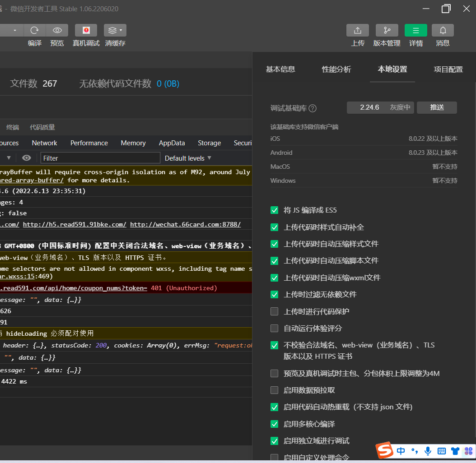Image resolution: width=476 pixels, height=463 pixels.
Task: Start real device debugging icon
Action: click(x=86, y=30)
